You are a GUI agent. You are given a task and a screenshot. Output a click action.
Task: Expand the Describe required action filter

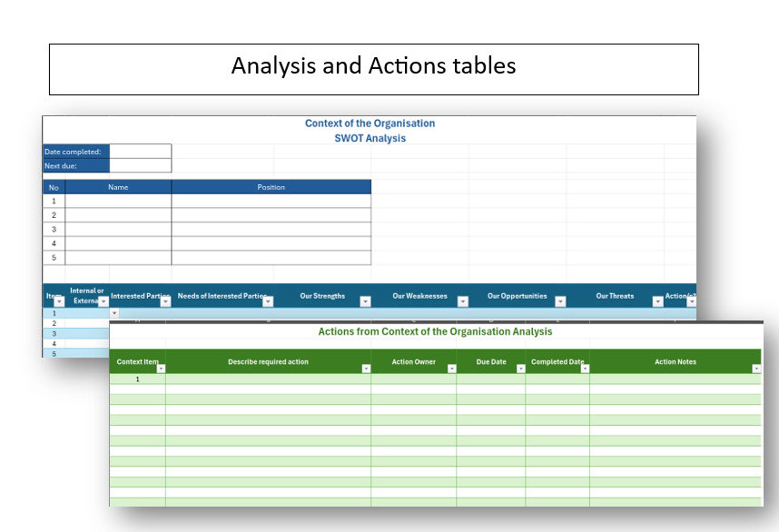pos(366,369)
